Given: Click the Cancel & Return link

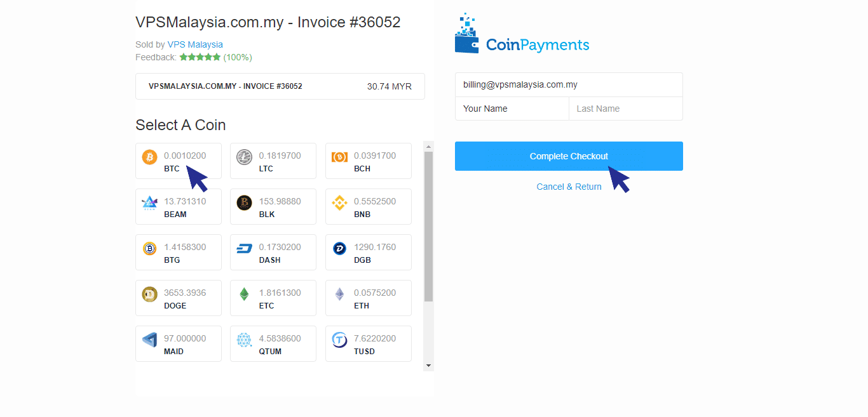Looking at the screenshot, I should 569,186.
